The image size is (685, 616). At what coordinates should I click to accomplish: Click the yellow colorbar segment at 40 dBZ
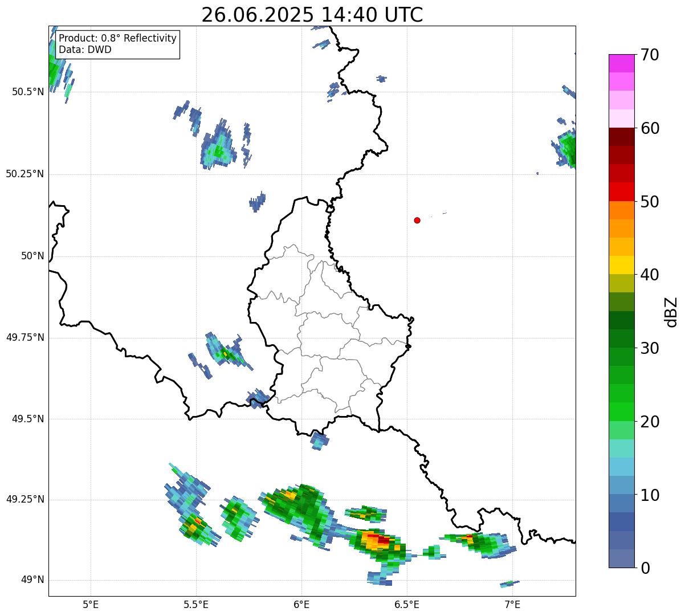pyautogui.click(x=621, y=265)
